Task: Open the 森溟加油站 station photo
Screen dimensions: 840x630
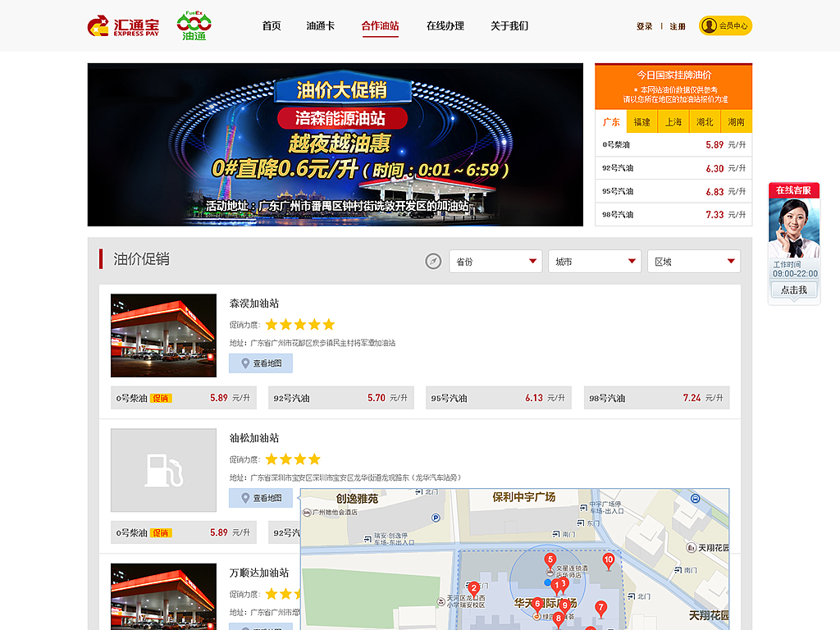Action: (163, 336)
